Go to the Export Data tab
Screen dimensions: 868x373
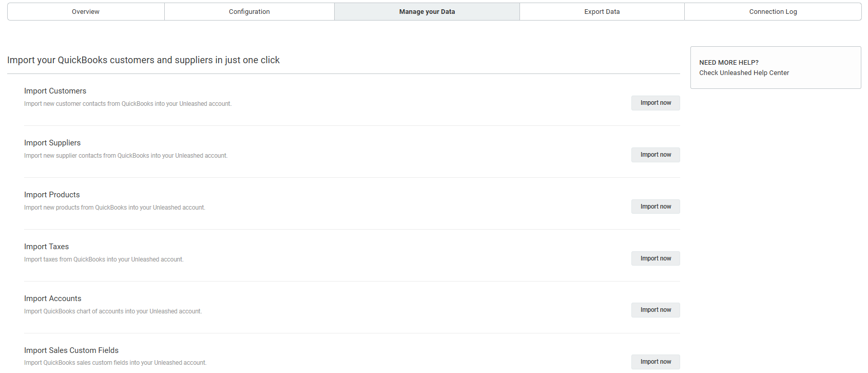click(x=602, y=12)
